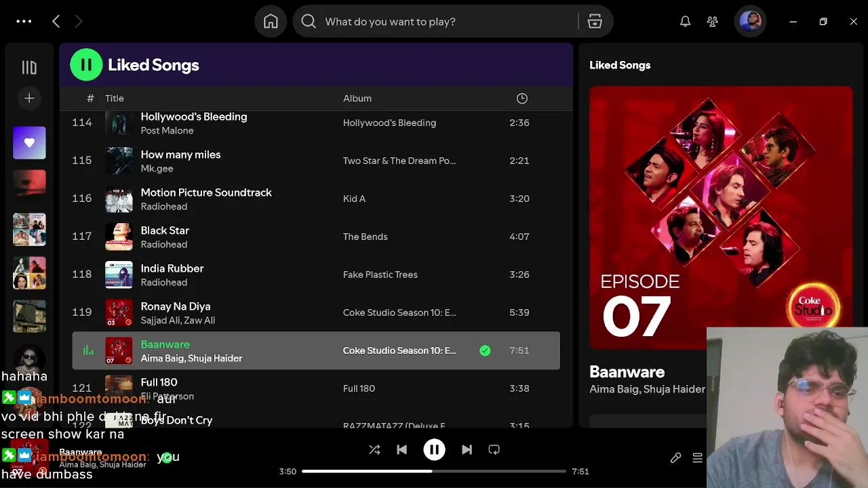The image size is (868, 488).
Task: Go forward with the right arrow
Action: coord(79,22)
